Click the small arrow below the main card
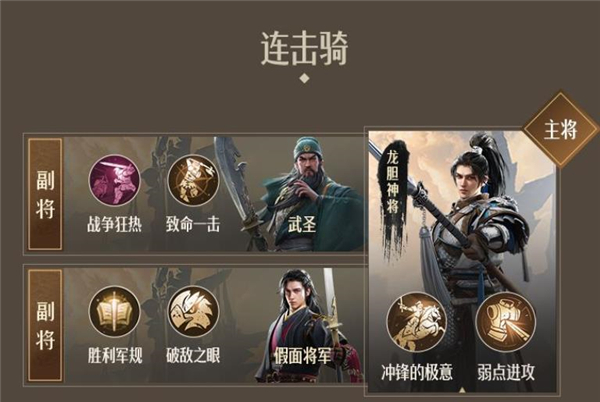600x402 pixels. (462, 390)
